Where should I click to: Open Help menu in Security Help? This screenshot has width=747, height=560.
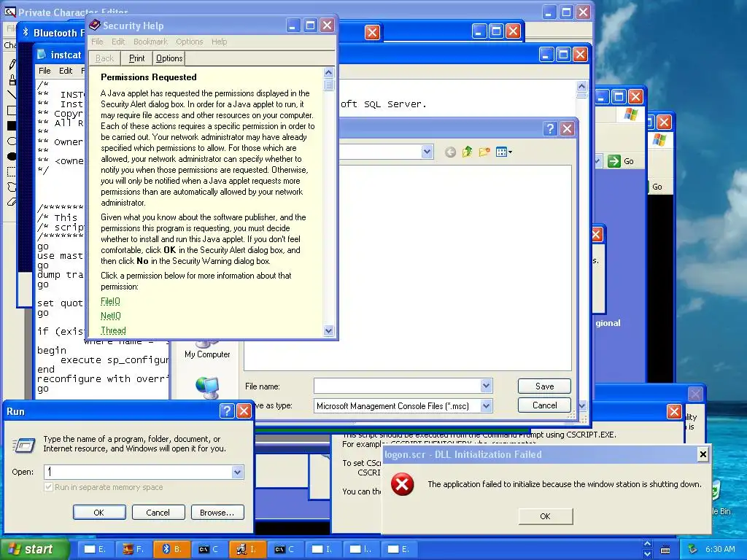click(x=219, y=42)
